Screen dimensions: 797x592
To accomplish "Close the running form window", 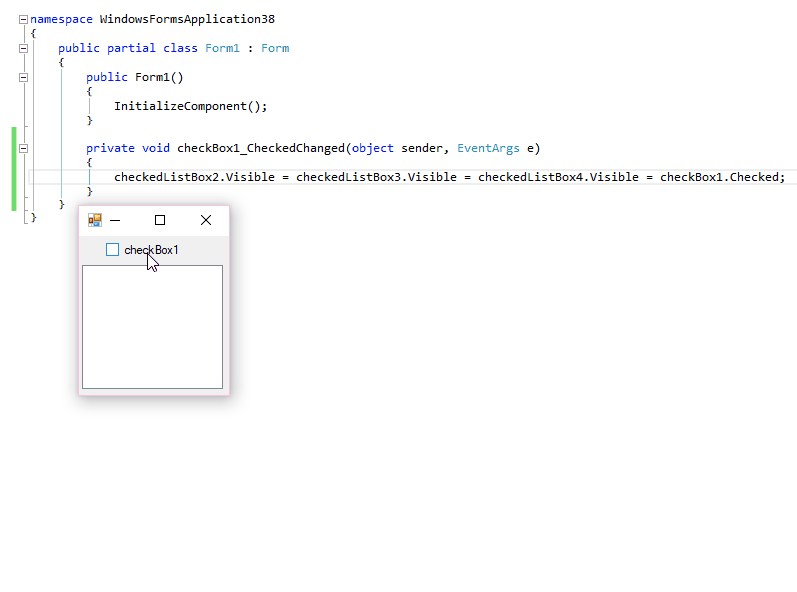I will pyautogui.click(x=206, y=220).
